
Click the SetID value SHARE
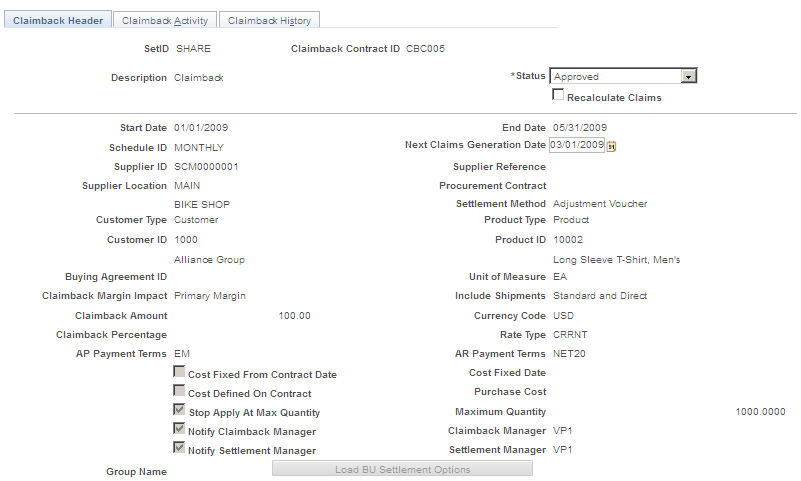click(x=194, y=49)
